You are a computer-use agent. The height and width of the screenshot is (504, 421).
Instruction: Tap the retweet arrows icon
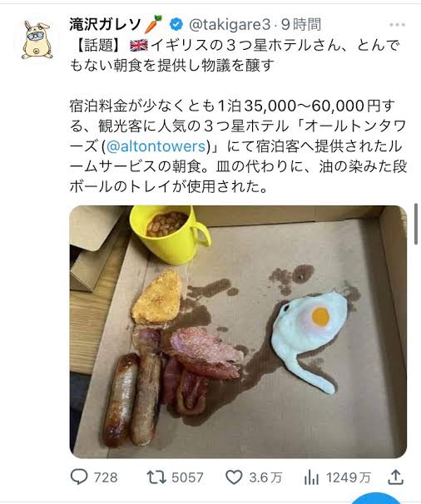[x=156, y=477]
